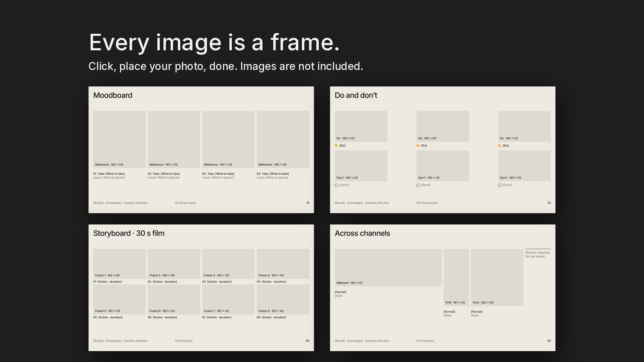
Task: Select the 'Storyboard · 30 s film' slide title
Action: pyautogui.click(x=129, y=233)
